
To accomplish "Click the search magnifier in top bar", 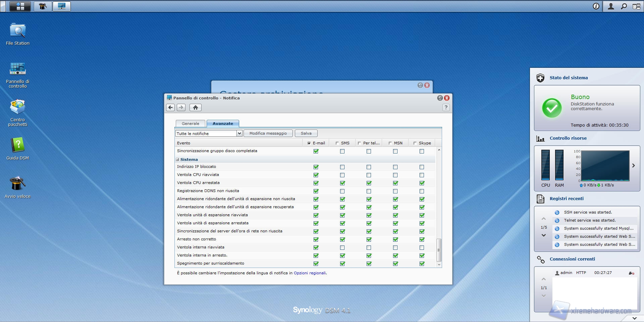I will coord(624,6).
